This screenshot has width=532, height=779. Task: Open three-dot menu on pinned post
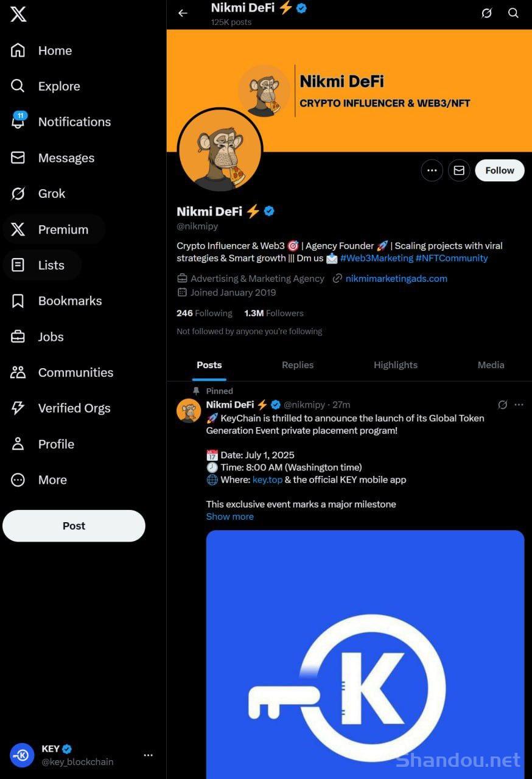[x=519, y=405]
